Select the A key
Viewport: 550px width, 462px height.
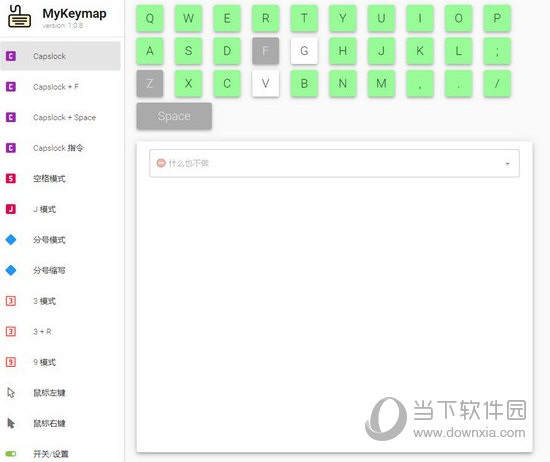click(150, 51)
